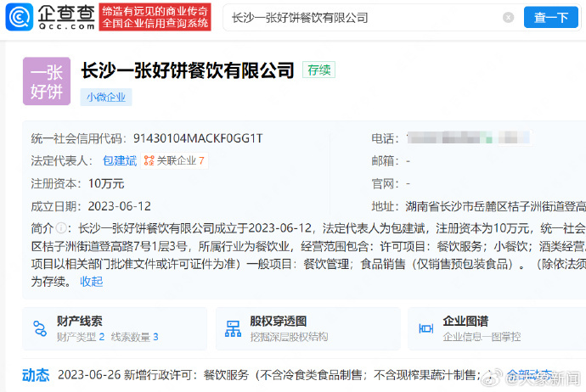Click the 2023-06-12 founding date value
This screenshot has height=392, width=586.
tap(120, 206)
